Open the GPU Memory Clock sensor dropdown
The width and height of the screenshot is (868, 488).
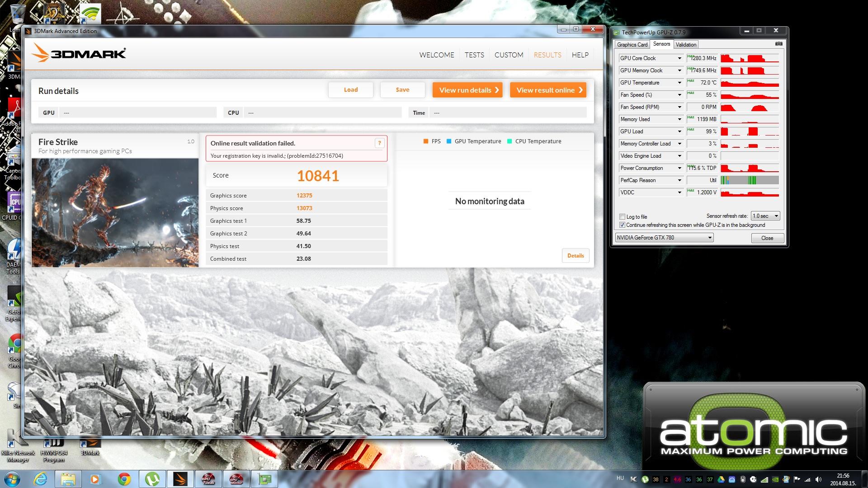pyautogui.click(x=679, y=70)
